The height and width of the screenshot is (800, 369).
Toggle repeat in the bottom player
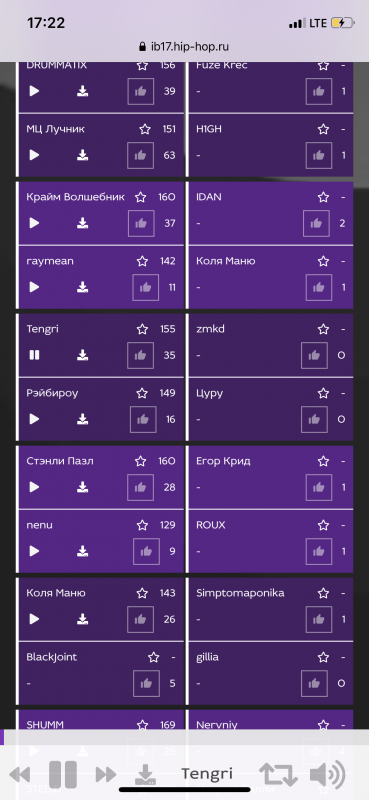[278, 774]
